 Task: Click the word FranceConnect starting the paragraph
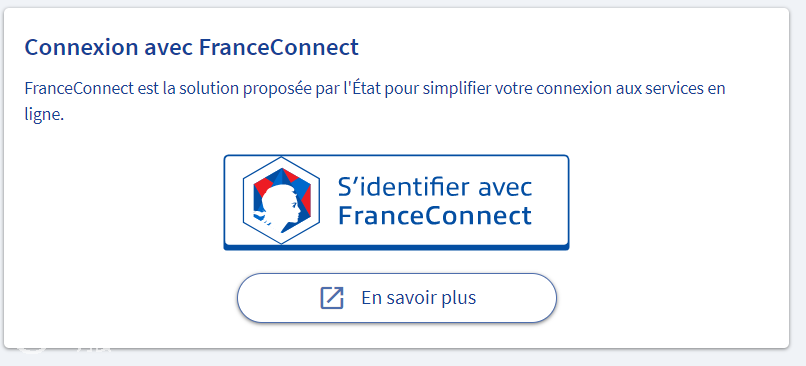79,88
